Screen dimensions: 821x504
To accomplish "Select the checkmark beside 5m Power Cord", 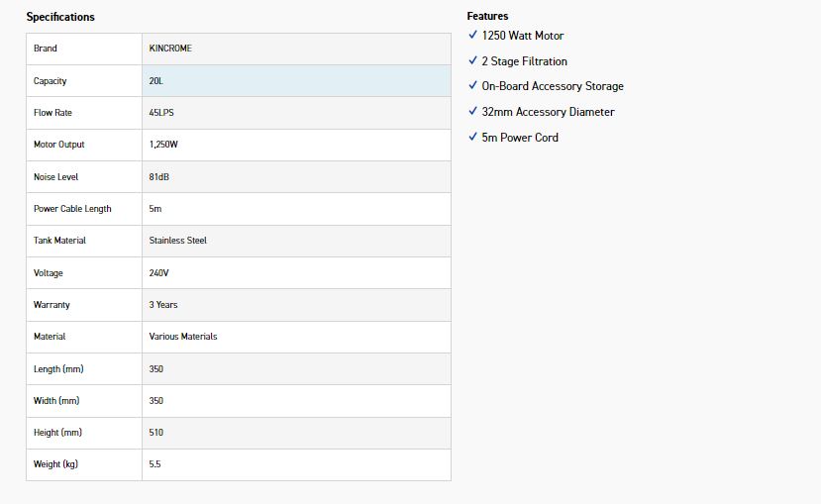I will 472,138.
